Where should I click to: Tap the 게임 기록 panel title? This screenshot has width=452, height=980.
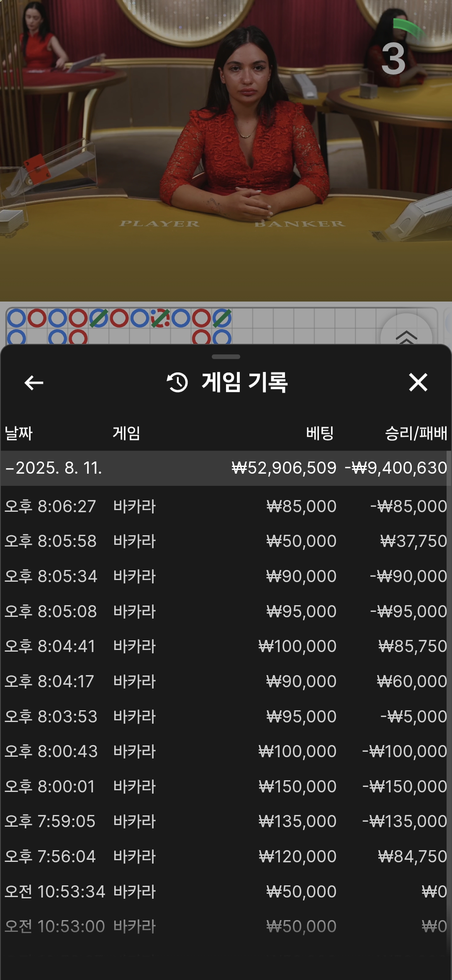pyautogui.click(x=245, y=382)
